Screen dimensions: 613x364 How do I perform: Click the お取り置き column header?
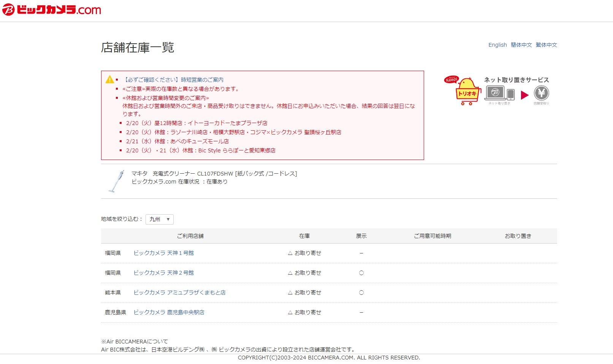click(518, 236)
